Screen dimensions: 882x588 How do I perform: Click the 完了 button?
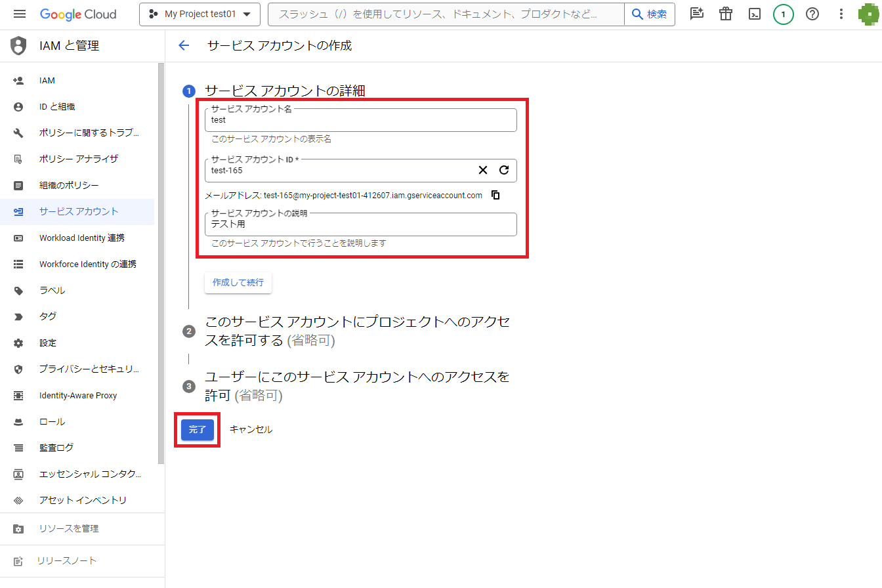pos(197,429)
